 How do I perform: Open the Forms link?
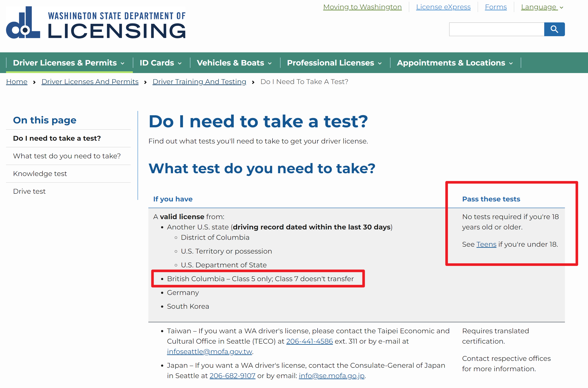[x=496, y=7]
